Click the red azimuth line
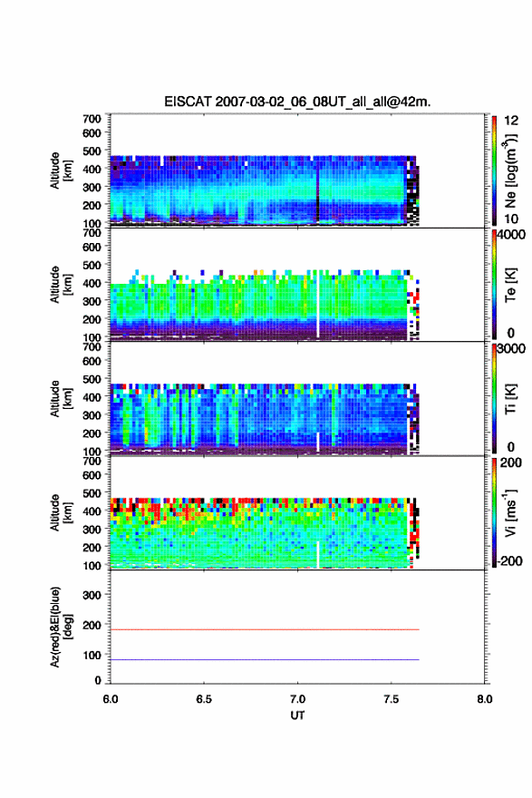532x798 pixels. (x=265, y=629)
